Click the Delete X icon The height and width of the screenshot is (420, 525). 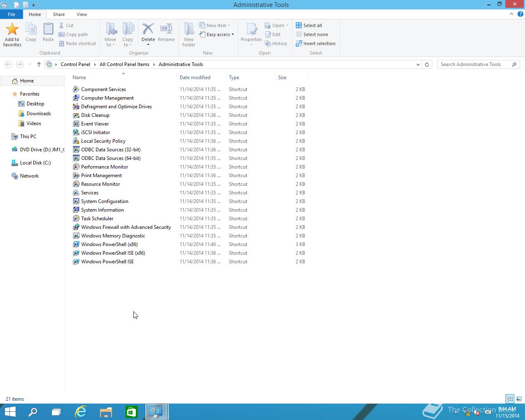coord(148,29)
